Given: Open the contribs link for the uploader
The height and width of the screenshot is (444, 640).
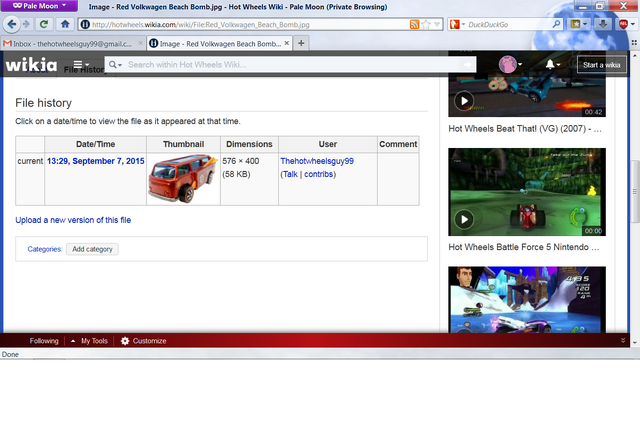Looking at the screenshot, I should click(318, 174).
